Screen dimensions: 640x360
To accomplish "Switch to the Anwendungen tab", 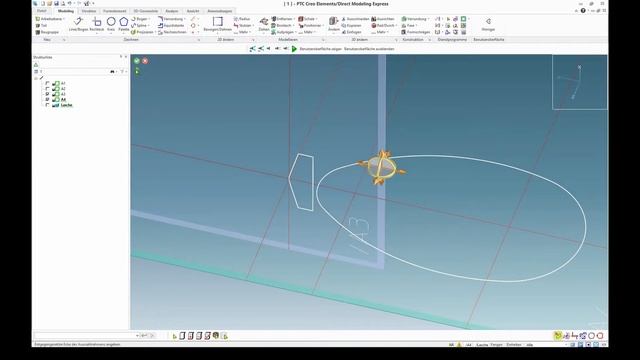I will point(220,11).
